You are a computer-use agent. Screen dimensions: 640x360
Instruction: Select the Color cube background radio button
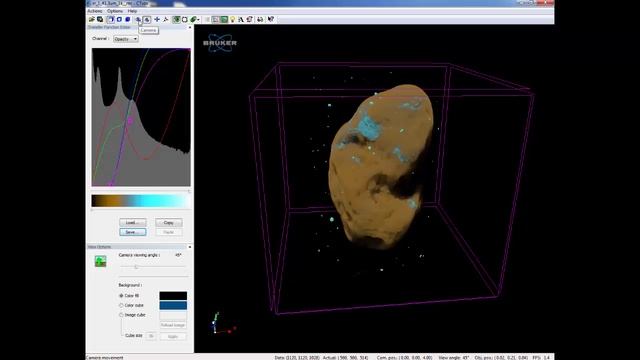point(121,305)
